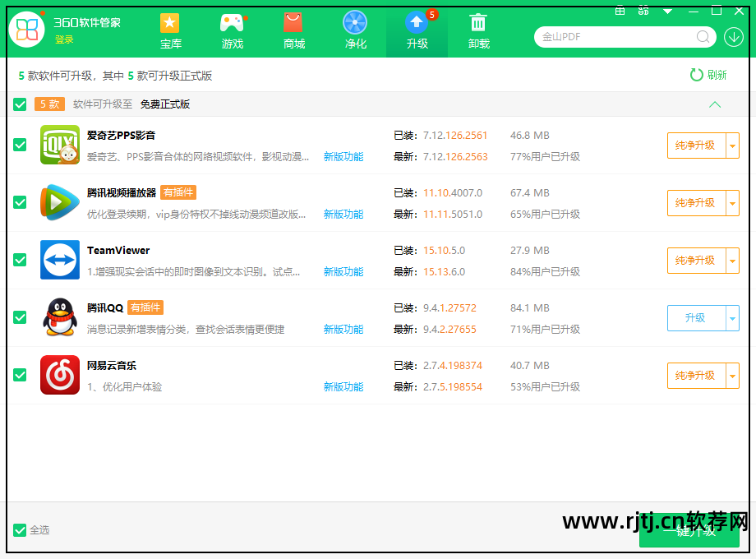Open upgrade dropdown arrow for 网易云音乐
756x559 pixels.
point(733,375)
